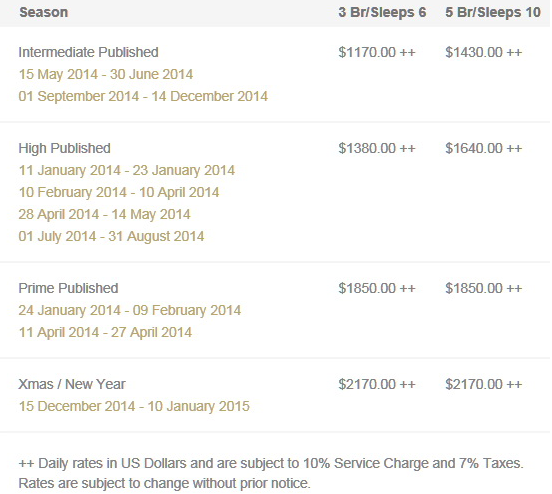Click the $1640.00 ++ rate
The image size is (552, 494).
coord(484,148)
